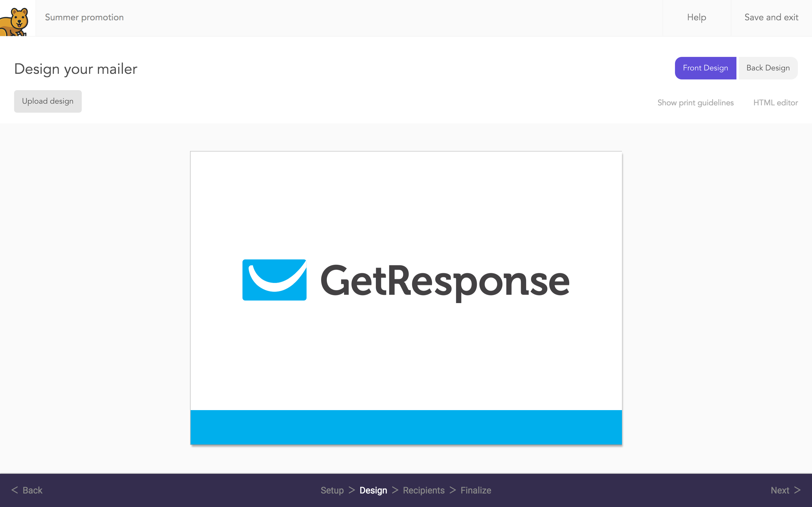
Task: Navigate to the Recipients step
Action: tap(424, 491)
